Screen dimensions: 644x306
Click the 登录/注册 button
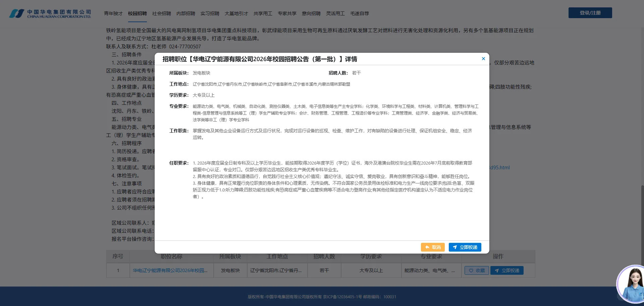[x=590, y=12]
